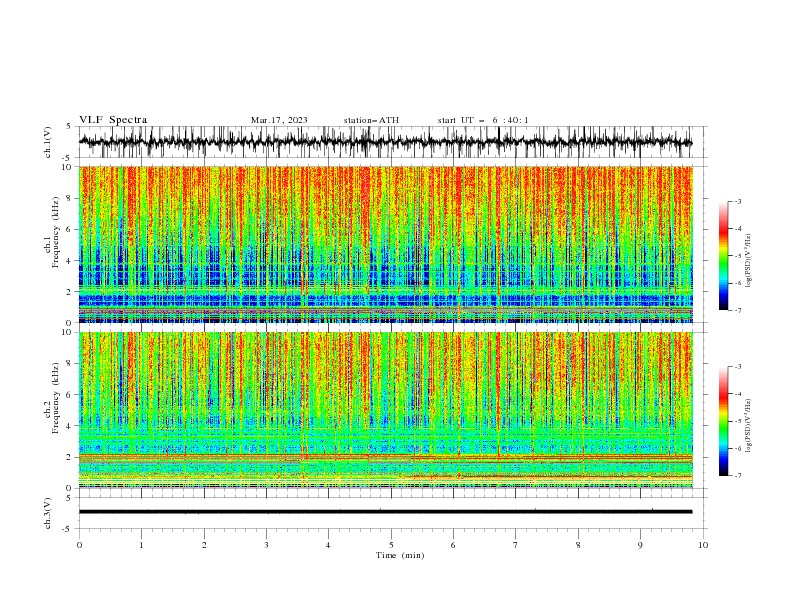Select the ch.2 colorbar 'log(PSD)(V²/Hz)' label
The image size is (792, 612).
coord(748,425)
